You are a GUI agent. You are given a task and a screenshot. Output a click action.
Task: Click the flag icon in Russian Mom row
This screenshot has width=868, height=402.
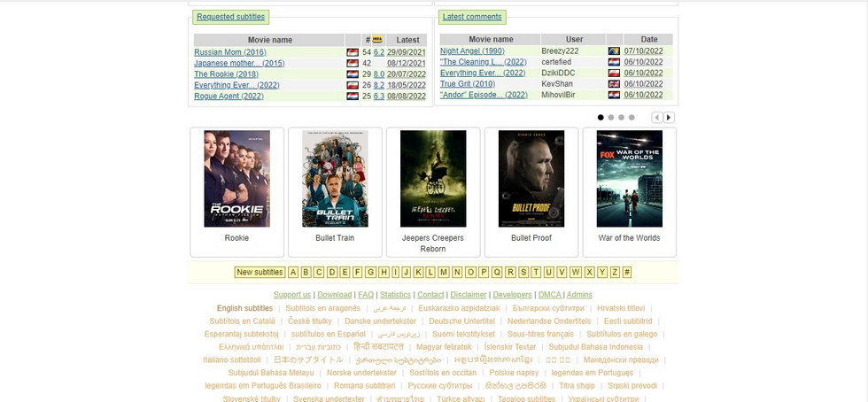click(x=353, y=52)
